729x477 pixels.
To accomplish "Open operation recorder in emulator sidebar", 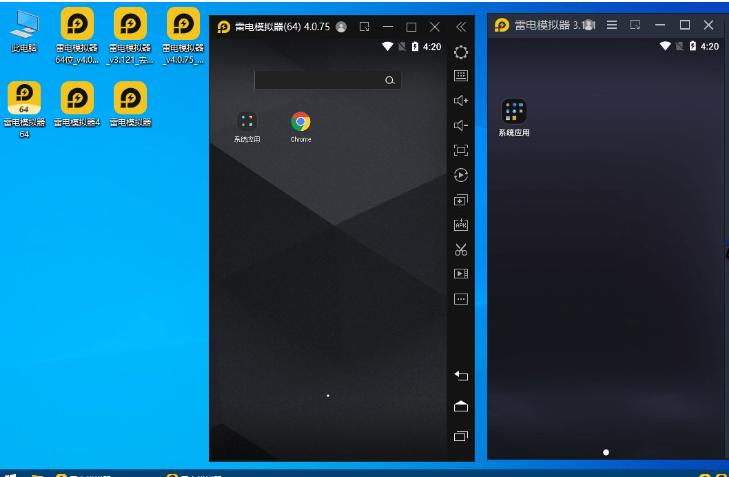I will tap(461, 175).
